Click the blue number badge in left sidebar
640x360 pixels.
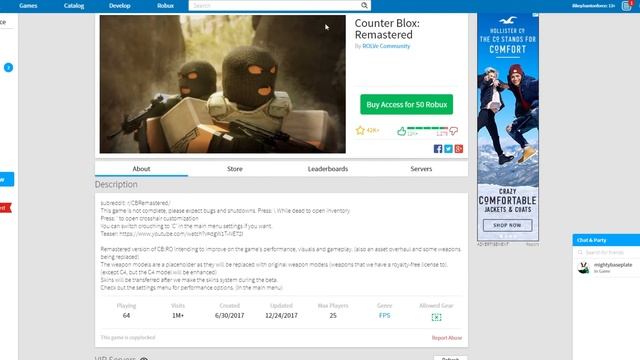8,67
